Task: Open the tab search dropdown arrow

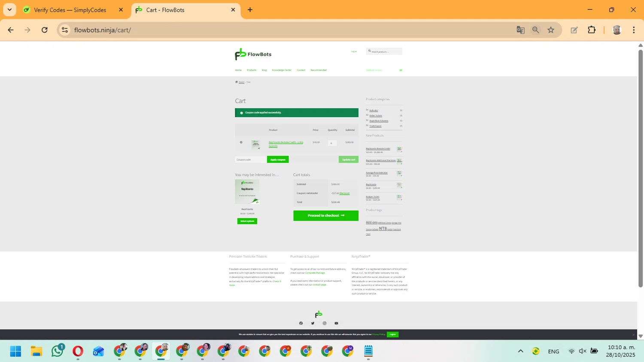Action: 9,10
